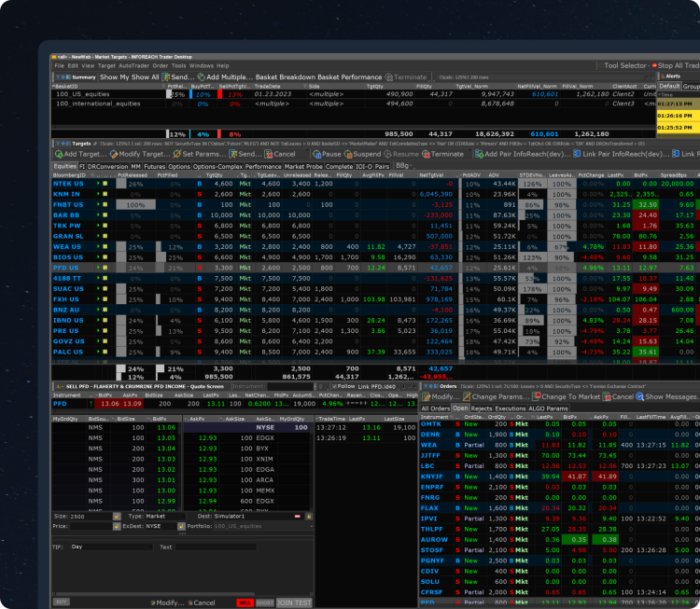Click the Add Target icon in Targets toolbar
Screen dimensions: 700x609
tap(59, 154)
